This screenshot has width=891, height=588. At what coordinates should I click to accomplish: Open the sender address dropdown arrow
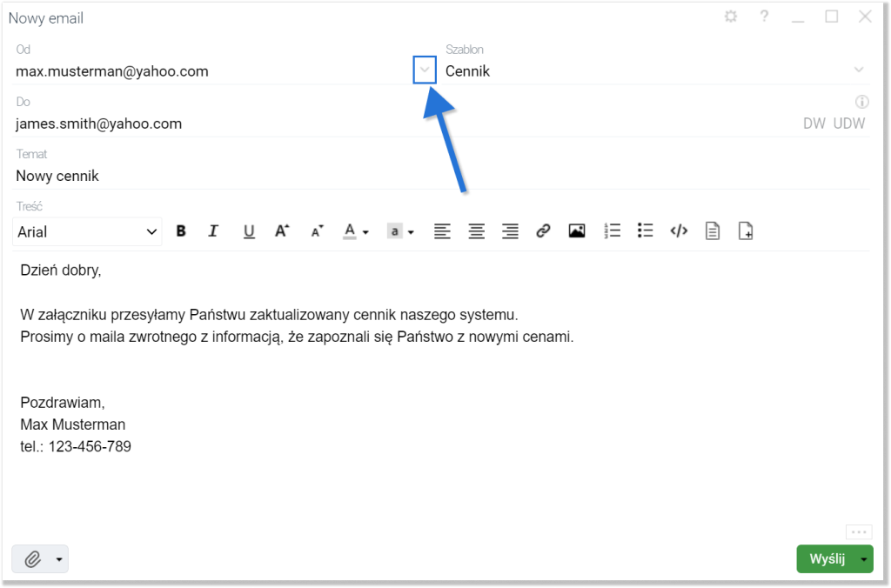425,70
